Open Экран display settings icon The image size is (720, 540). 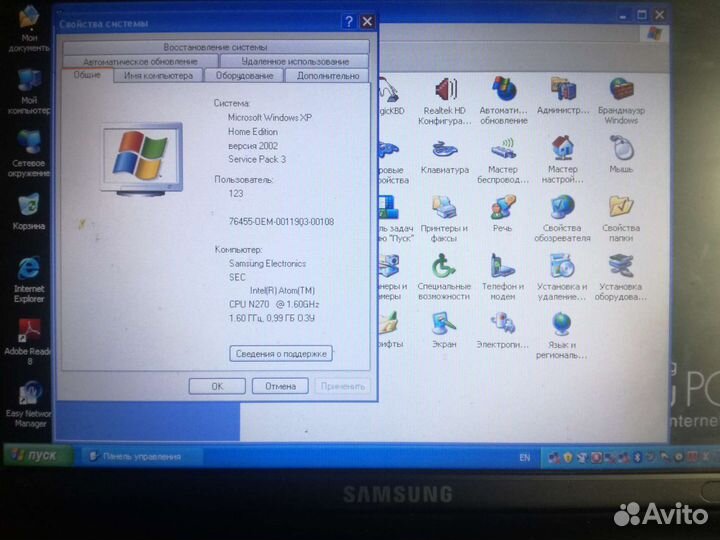(x=444, y=330)
